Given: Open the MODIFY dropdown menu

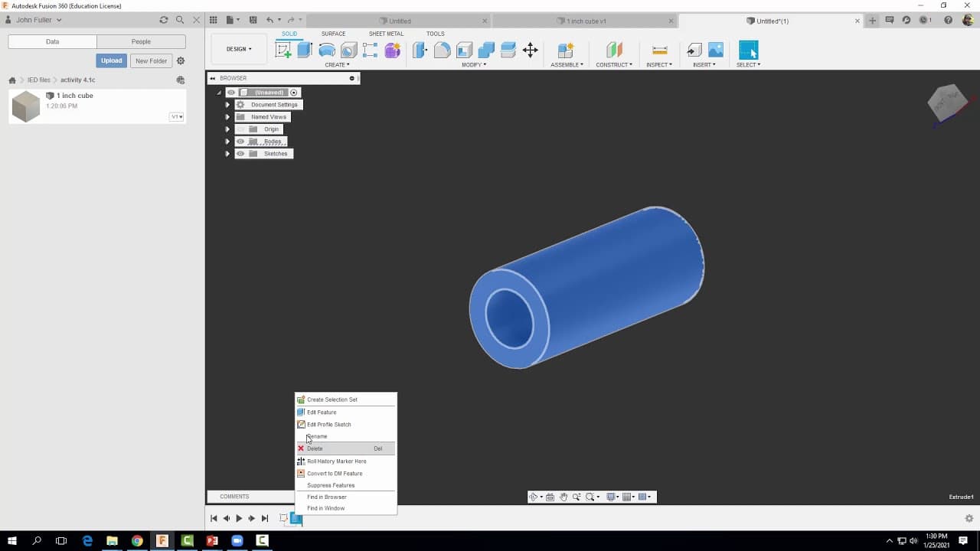Looking at the screenshot, I should tap(474, 65).
